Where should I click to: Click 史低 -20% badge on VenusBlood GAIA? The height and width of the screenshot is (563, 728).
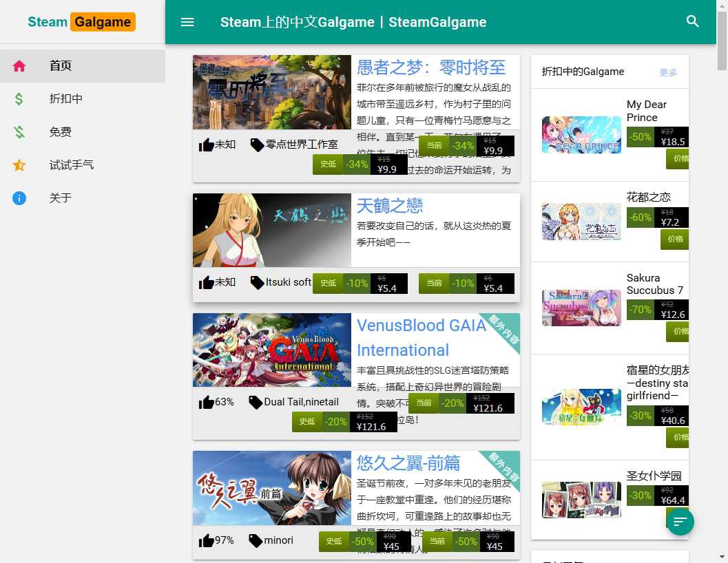344,421
